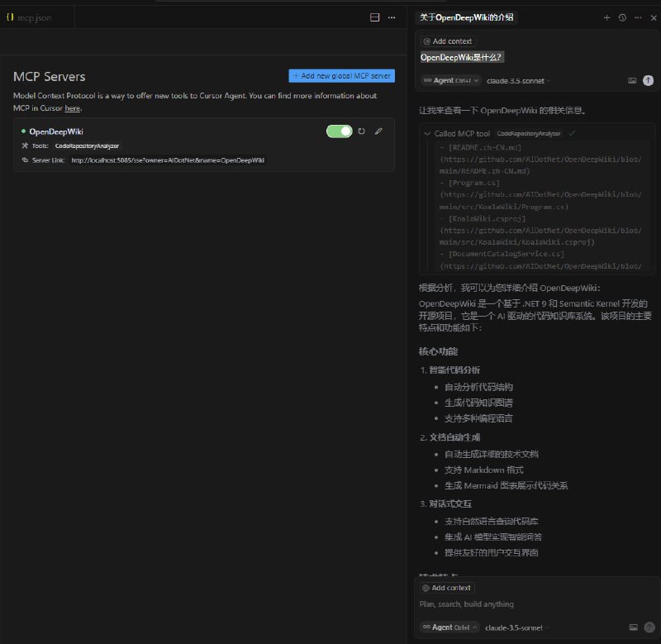Open the panel layout toggle icon
Viewport: 661px width, 644px height.
click(373, 17)
